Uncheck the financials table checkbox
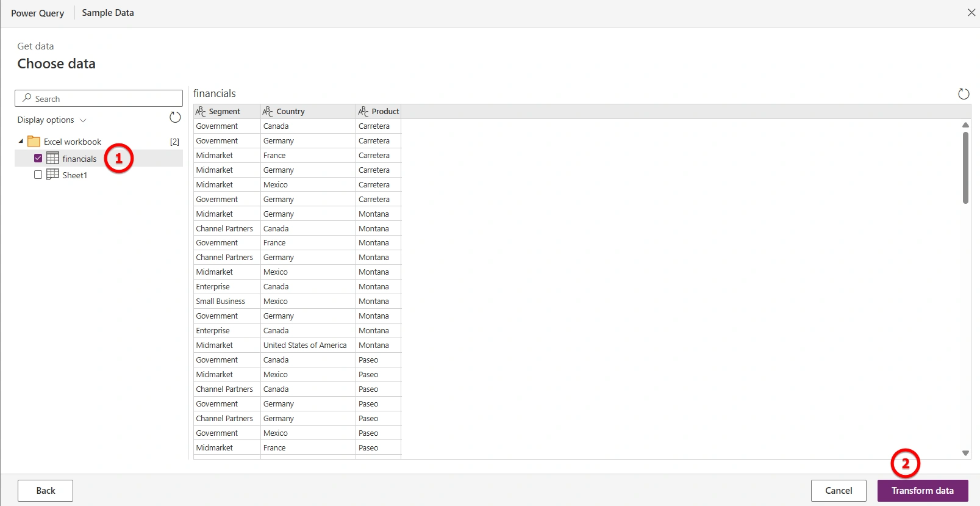 38,158
